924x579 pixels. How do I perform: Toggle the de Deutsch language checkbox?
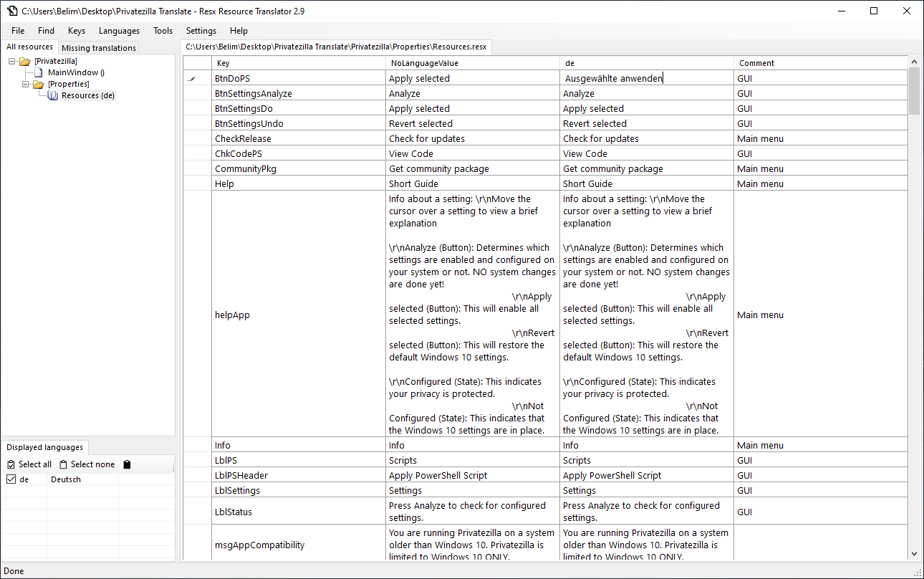(x=11, y=479)
